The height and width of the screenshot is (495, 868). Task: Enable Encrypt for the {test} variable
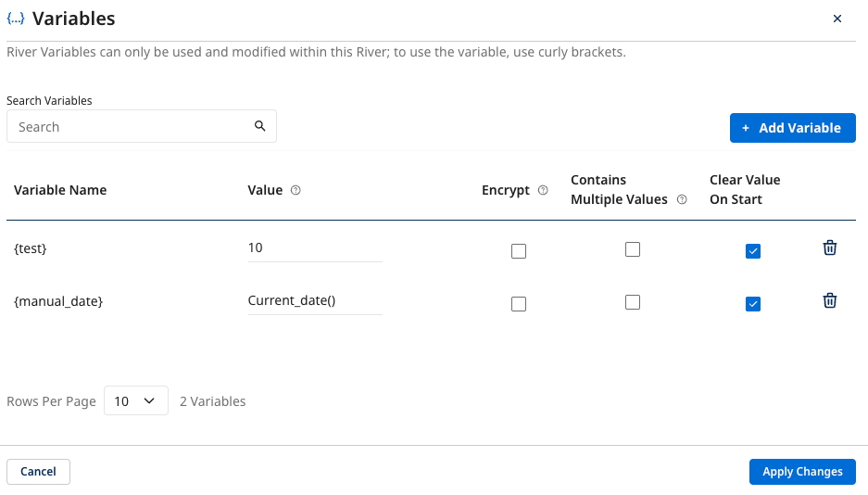[519, 251]
